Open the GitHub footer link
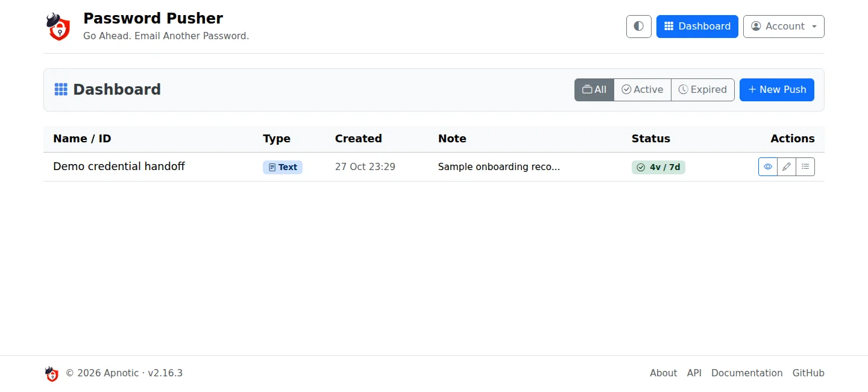Image resolution: width=868 pixels, height=392 pixels. (x=808, y=373)
